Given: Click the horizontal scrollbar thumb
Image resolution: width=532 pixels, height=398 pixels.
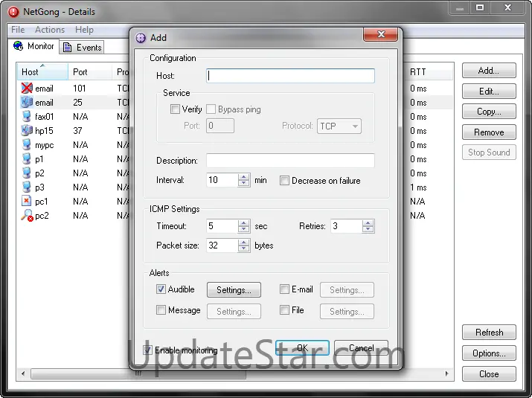Looking at the screenshot, I should [138, 373].
